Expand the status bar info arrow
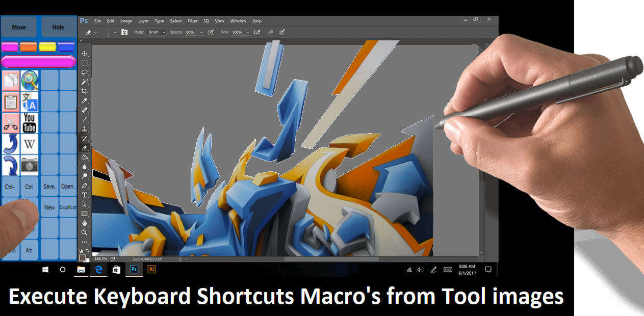 pyautogui.click(x=179, y=259)
